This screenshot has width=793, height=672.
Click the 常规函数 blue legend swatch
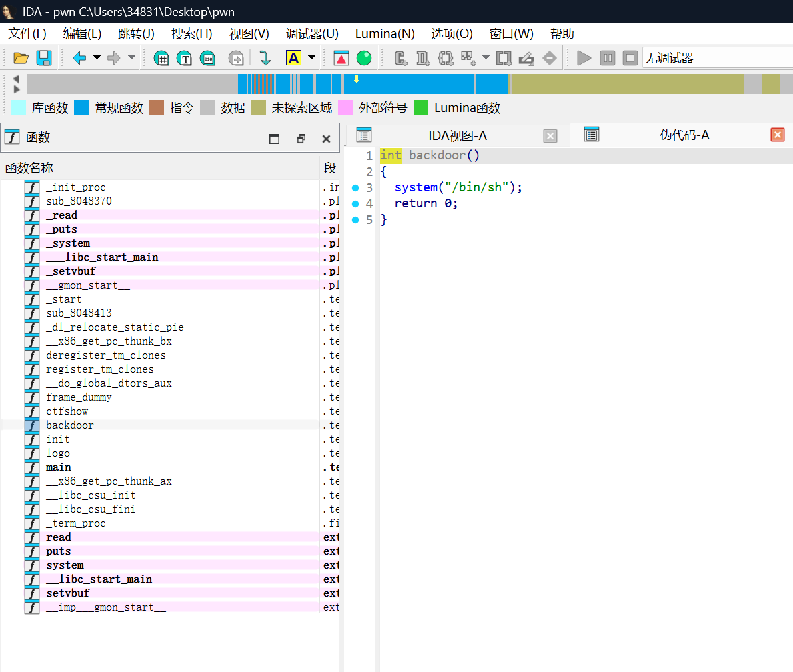tap(81, 108)
